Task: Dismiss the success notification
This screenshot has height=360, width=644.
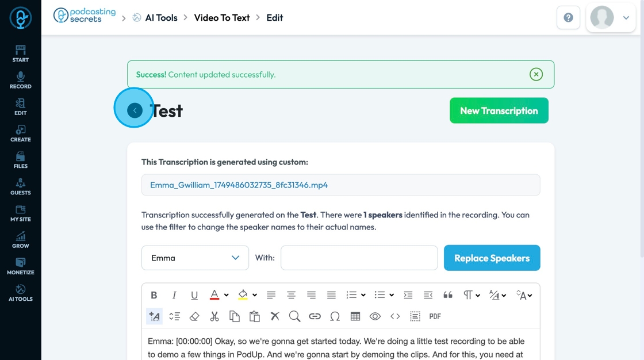Action: click(536, 74)
